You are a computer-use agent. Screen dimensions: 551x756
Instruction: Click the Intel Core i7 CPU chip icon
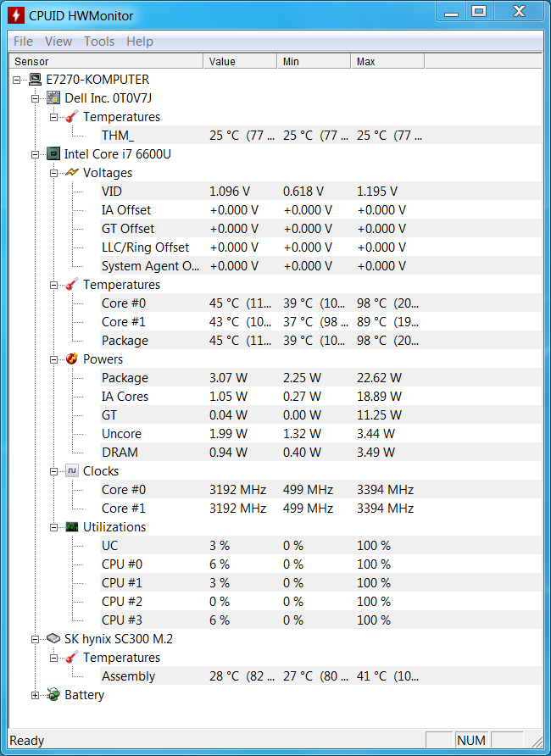53,153
